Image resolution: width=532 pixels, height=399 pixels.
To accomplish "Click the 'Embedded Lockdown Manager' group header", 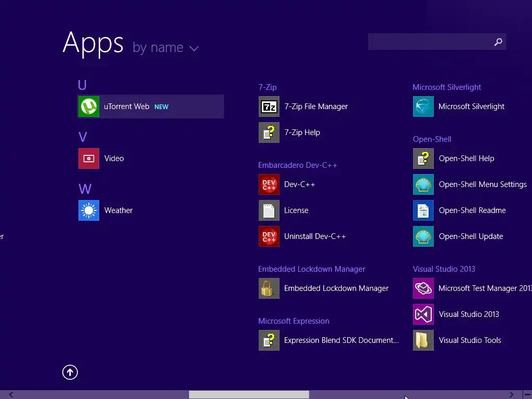I will 312,269.
